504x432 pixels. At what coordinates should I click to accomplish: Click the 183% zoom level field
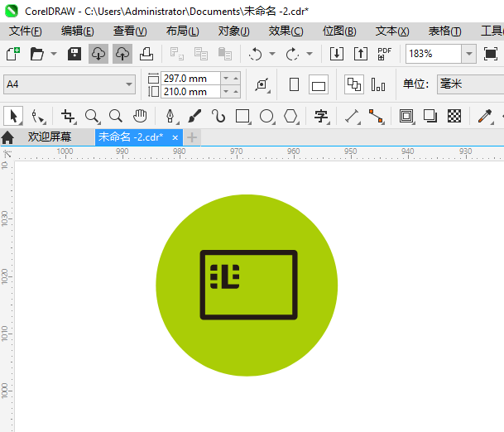(434, 54)
